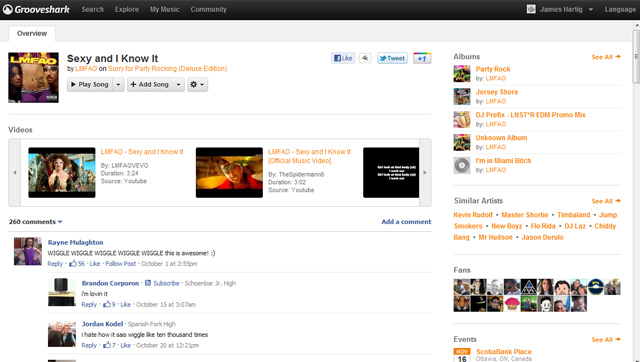Screen dimensions: 640x362
Task: Click the pink cupcake fan avatar
Action: click(x=512, y=304)
